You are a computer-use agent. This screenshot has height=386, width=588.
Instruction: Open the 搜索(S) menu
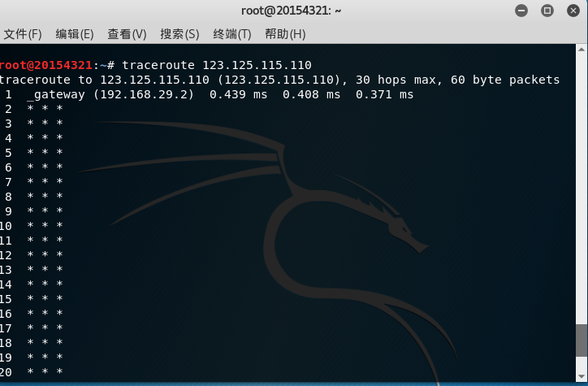click(x=179, y=34)
